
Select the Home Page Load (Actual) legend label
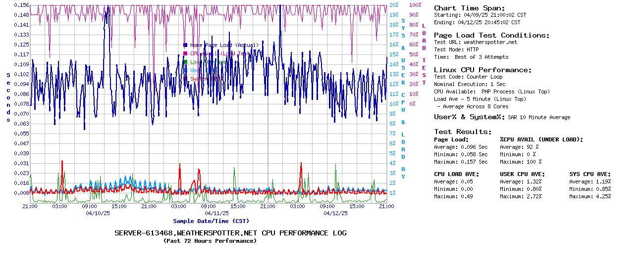pyautogui.click(x=224, y=45)
